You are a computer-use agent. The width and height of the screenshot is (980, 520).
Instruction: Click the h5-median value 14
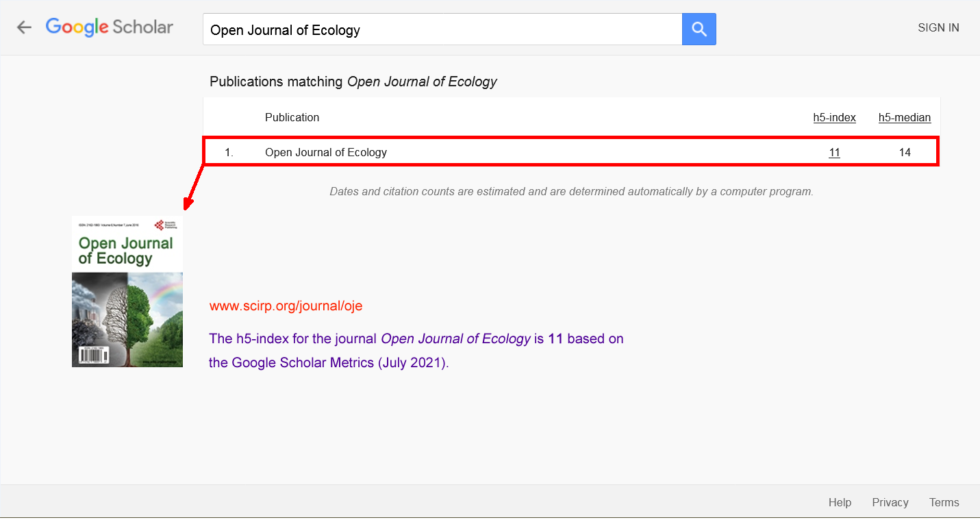[x=905, y=152]
